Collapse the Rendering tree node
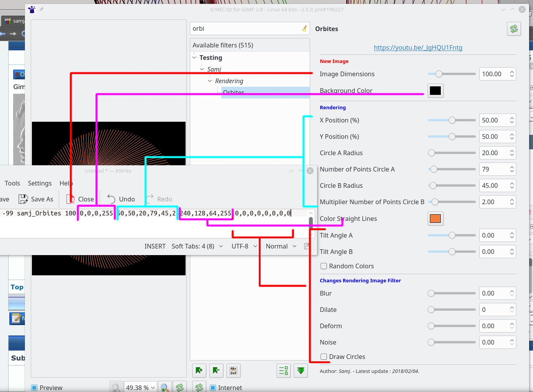 pyautogui.click(x=210, y=81)
